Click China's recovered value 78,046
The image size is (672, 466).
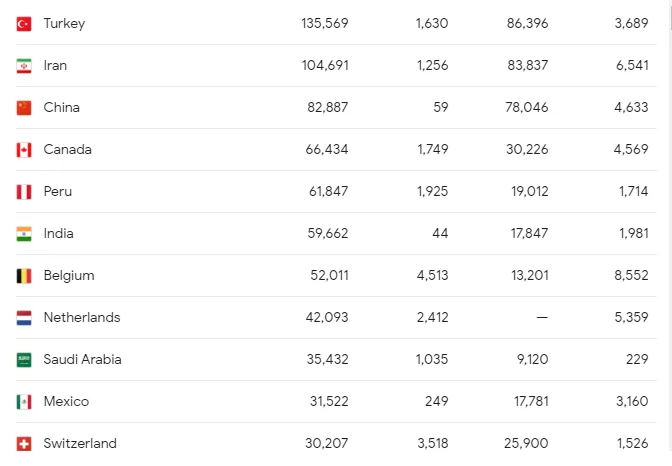coord(527,107)
